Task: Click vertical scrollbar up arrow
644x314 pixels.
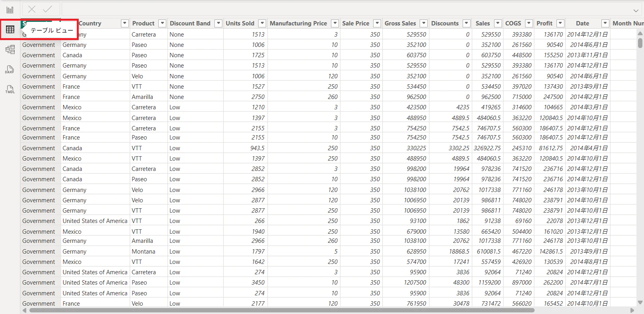Action: (x=640, y=34)
